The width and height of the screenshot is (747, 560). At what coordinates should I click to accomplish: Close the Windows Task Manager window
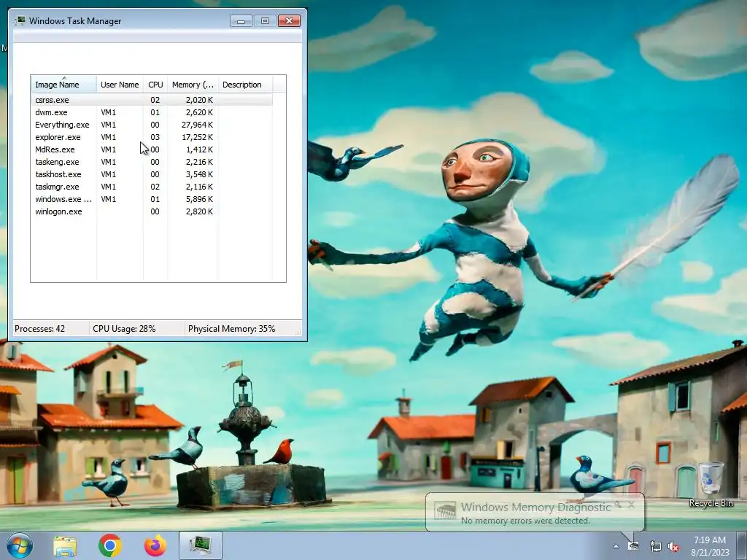289,21
